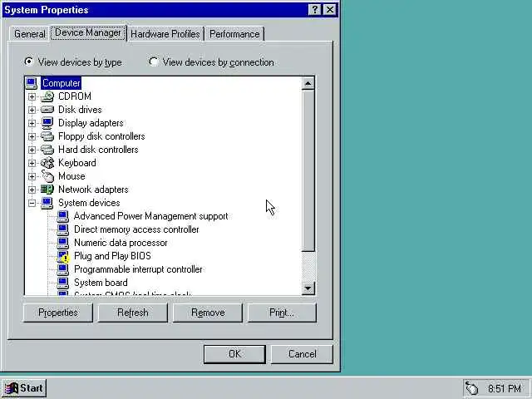The width and height of the screenshot is (532, 399).
Task: Click the scroll down arrow of device list
Action: pyautogui.click(x=308, y=288)
